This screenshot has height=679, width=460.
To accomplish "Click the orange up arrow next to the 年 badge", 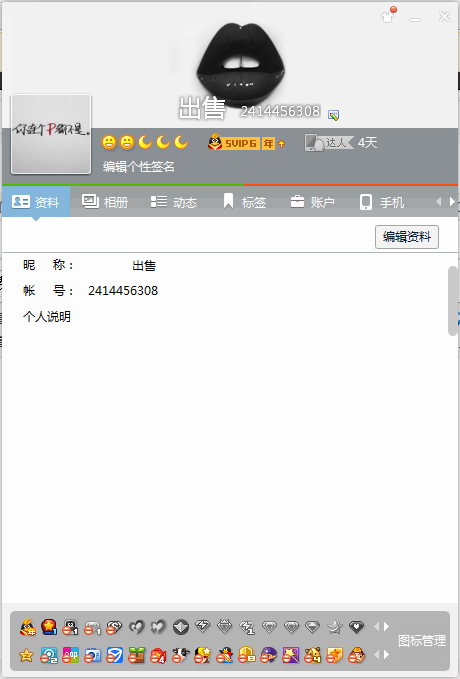I will coord(282,144).
